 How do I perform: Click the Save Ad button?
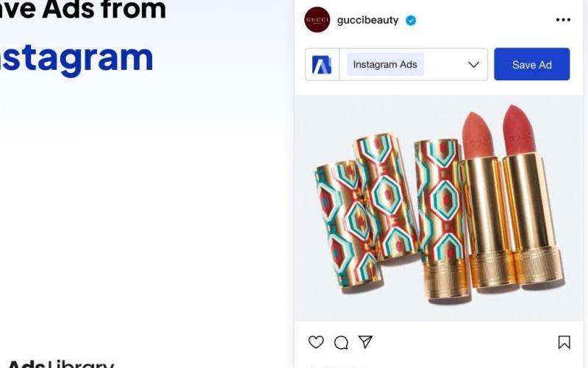tap(531, 64)
